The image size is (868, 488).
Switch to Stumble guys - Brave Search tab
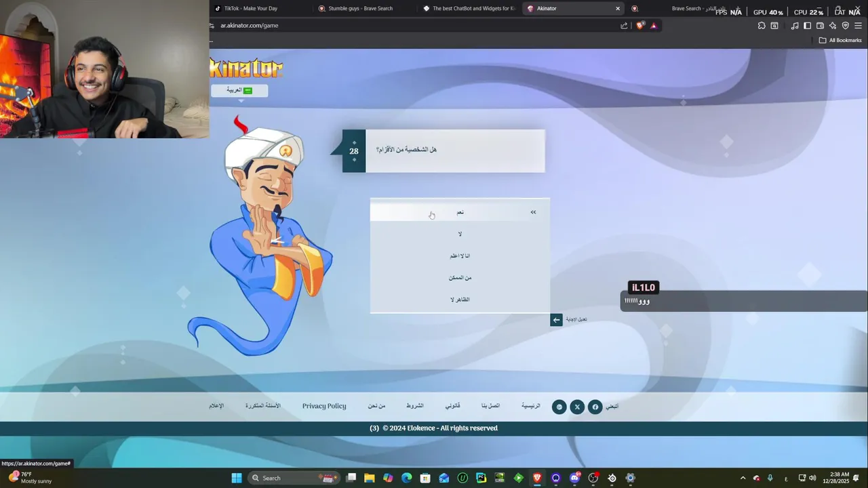(365, 9)
